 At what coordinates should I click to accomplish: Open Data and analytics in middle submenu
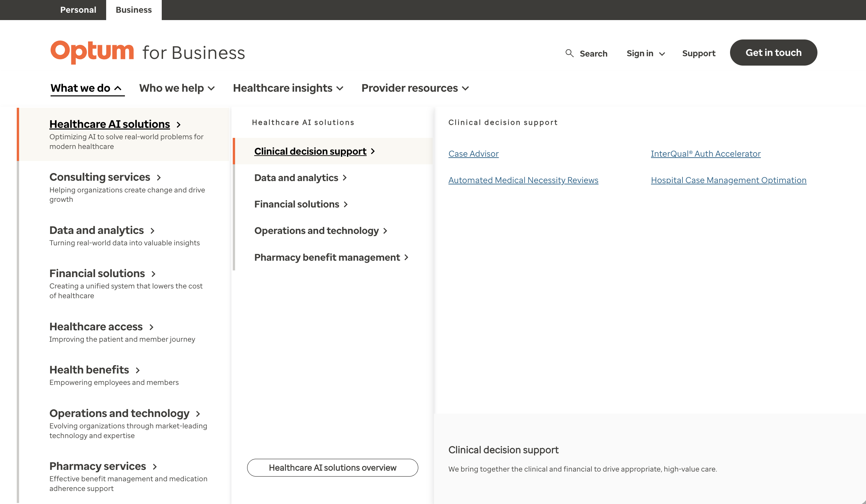point(296,177)
